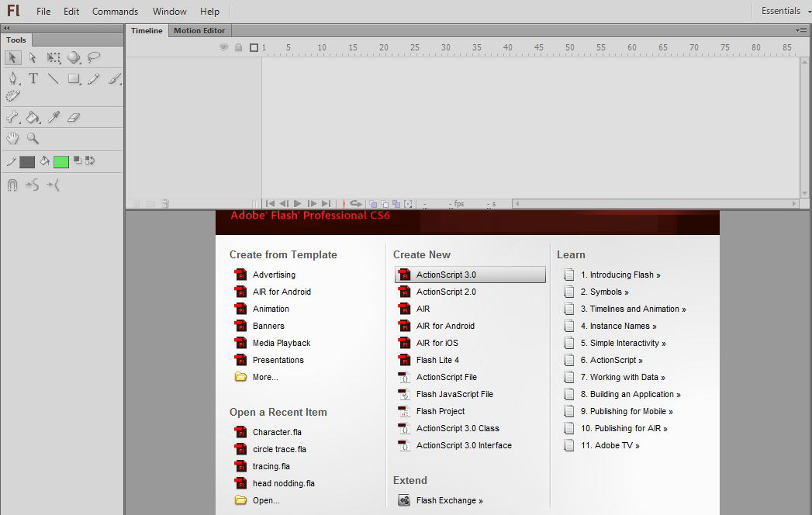This screenshot has width=812, height=515.
Task: Toggle Onion Skin Outlines in timeline
Action: coord(385,204)
